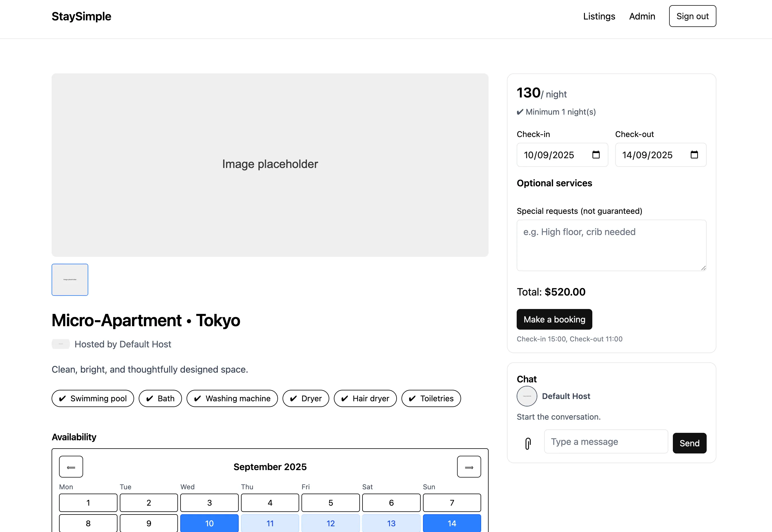The width and height of the screenshot is (772, 532).
Task: Click the Micro-Apartment • Tokyo title
Action: [x=146, y=320]
